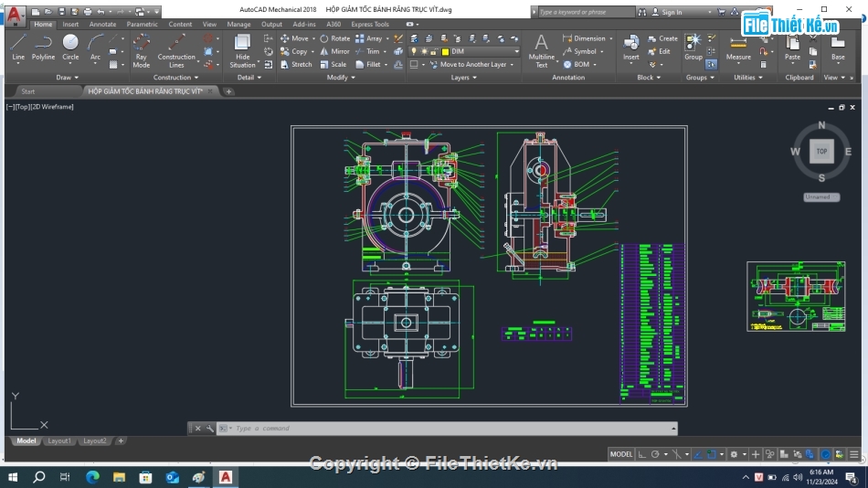Select the Polyline tool
Screen dimensions: 868x488
[x=43, y=48]
